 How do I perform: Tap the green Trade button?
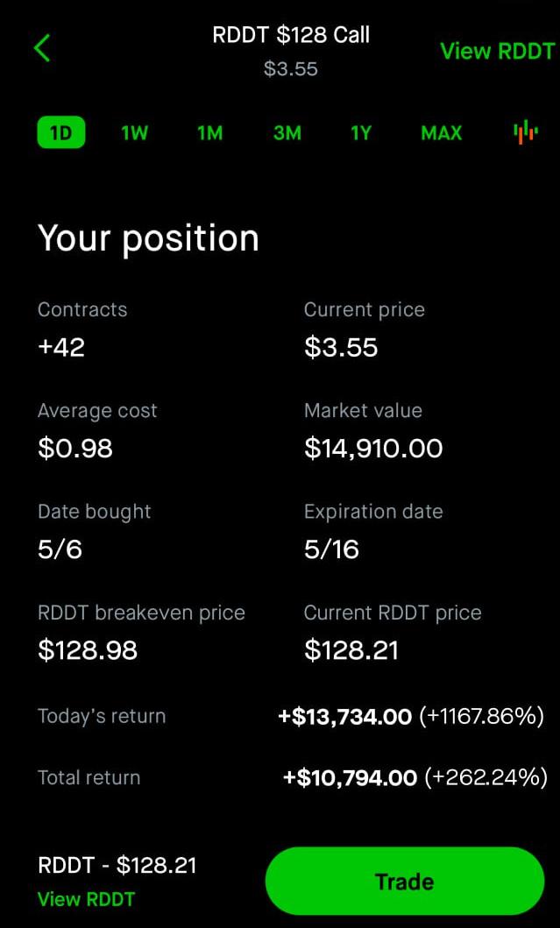(405, 882)
